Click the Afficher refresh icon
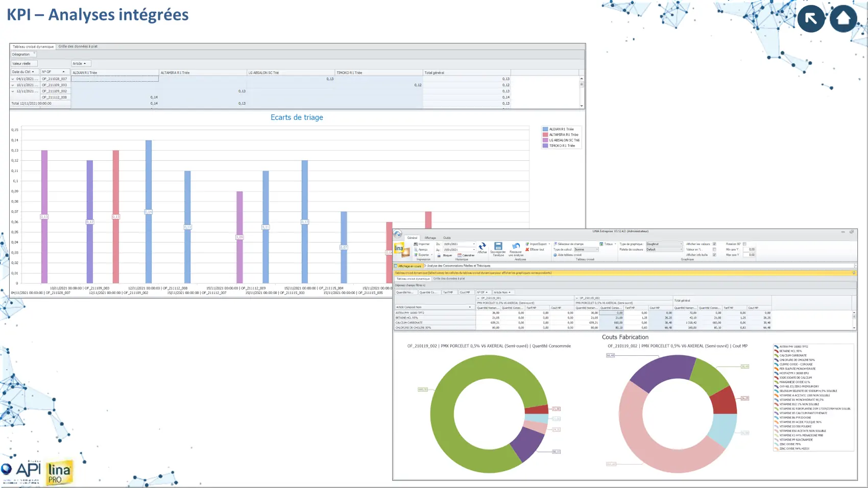 click(x=482, y=247)
